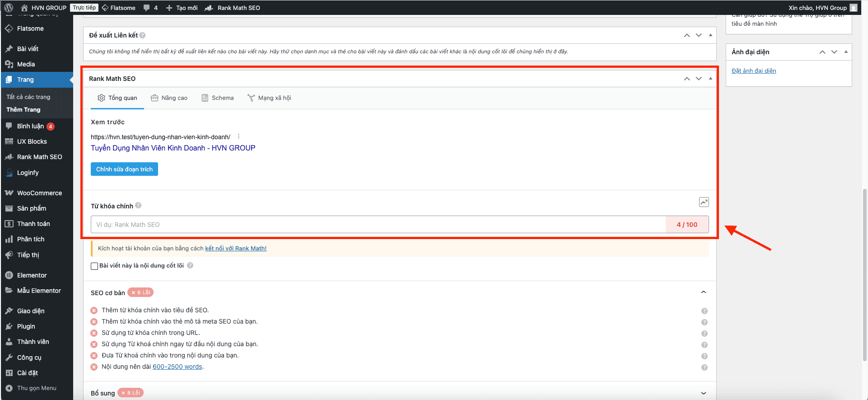Open Rank Math SEO admin bar menu
The height and width of the screenshot is (400, 868).
tap(233, 8)
